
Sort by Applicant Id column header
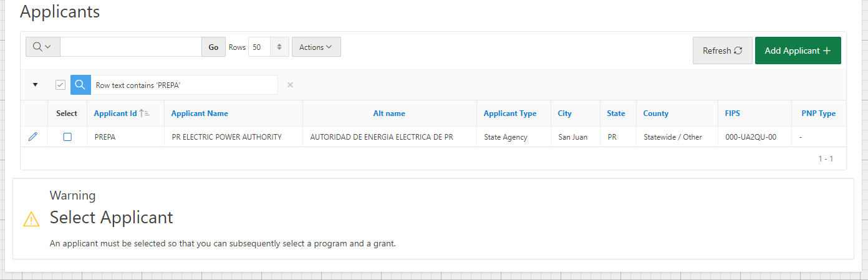(x=115, y=113)
